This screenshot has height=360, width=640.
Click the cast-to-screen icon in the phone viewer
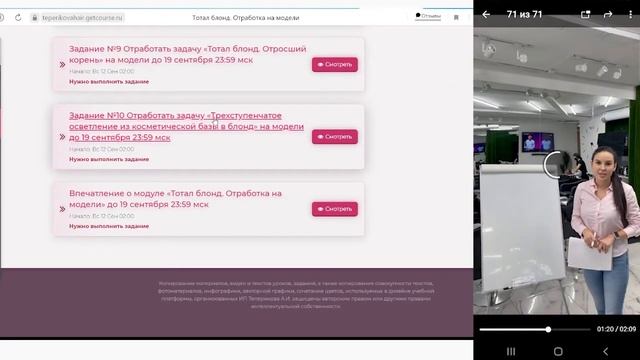pos(585,14)
